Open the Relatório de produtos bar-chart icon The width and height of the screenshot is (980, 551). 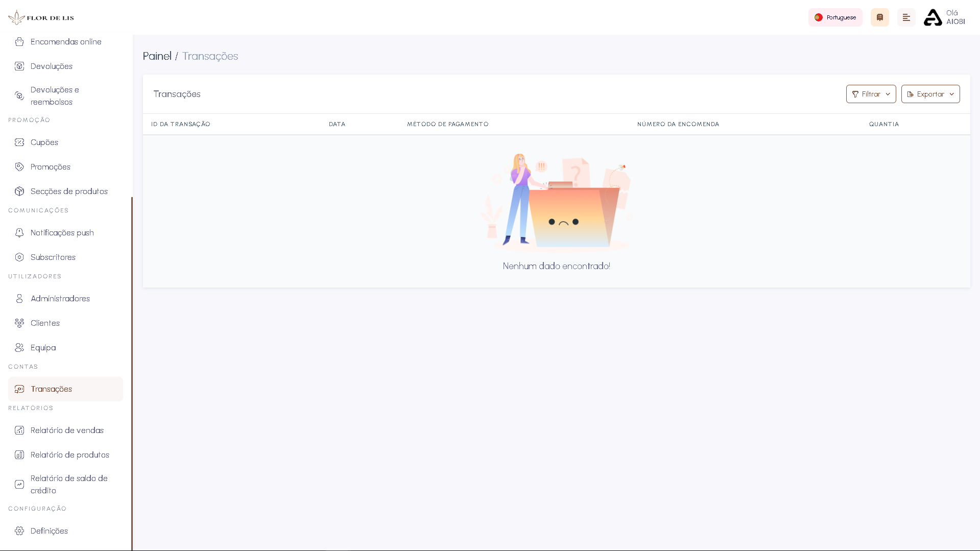19,454
